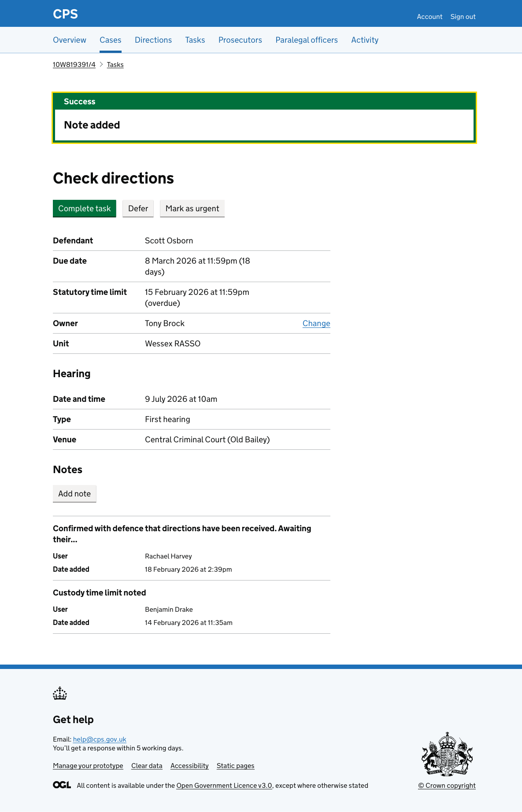Click the note user Benjamin Drake
This screenshot has width=522, height=812.
(x=169, y=610)
